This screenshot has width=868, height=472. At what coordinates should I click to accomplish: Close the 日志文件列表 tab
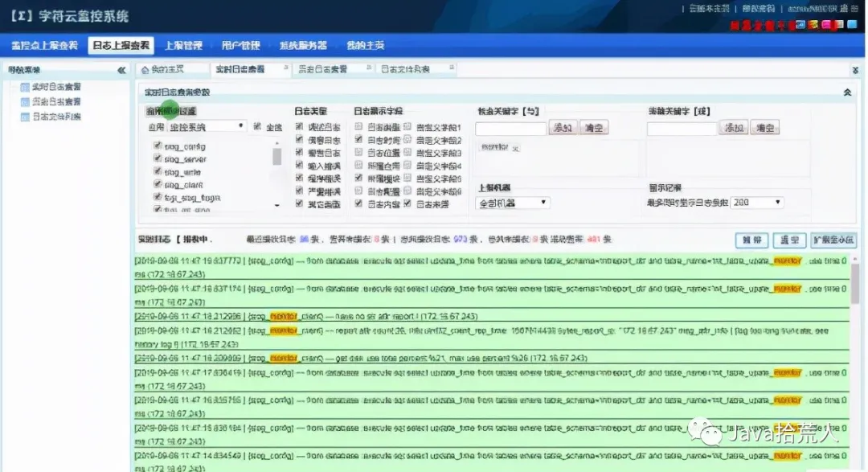click(x=452, y=68)
